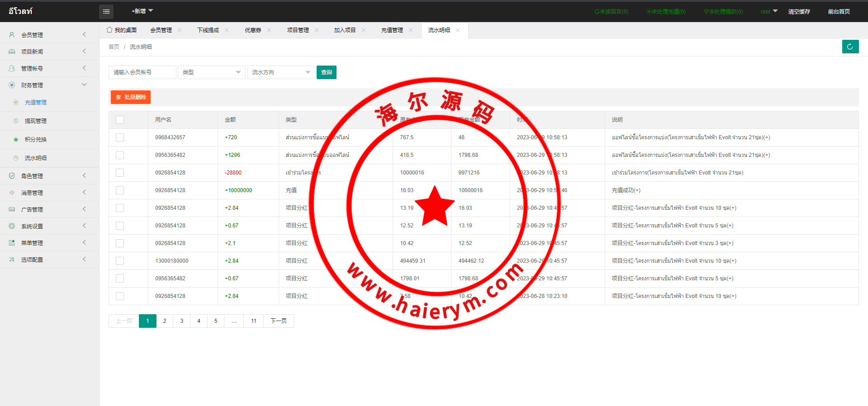Image resolution: width=868 pixels, height=406 pixels.
Task: Click the 系统设置 gear icon in sidebar
Action: 12,226
